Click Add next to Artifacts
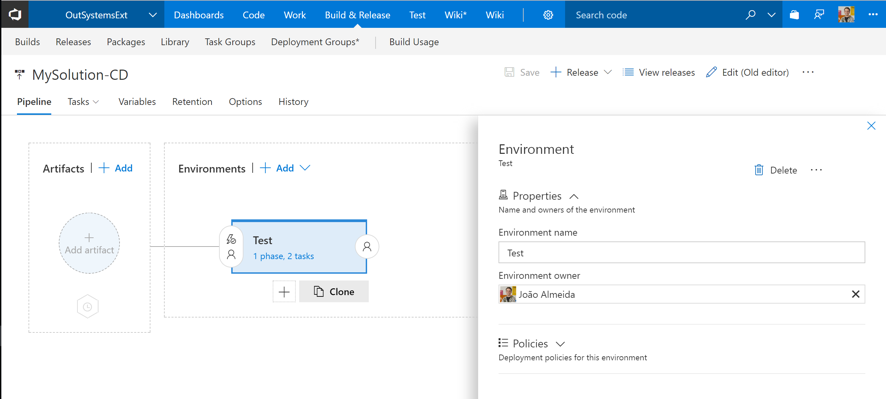 click(116, 168)
